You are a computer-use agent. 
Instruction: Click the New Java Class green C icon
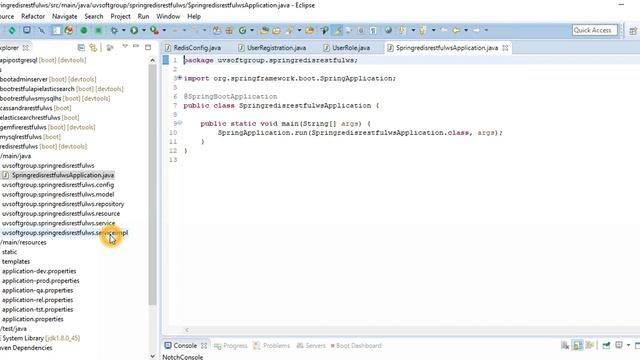[242, 30]
